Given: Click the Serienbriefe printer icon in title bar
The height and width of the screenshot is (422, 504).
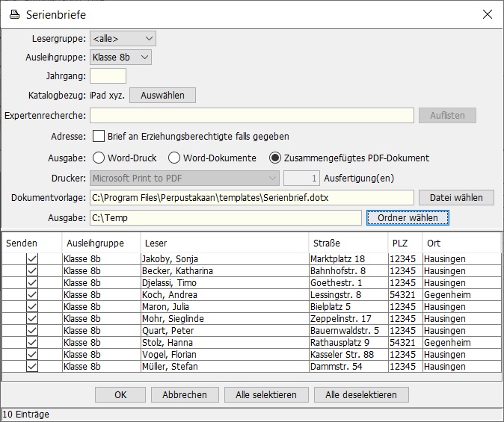Looking at the screenshot, I should [x=14, y=14].
